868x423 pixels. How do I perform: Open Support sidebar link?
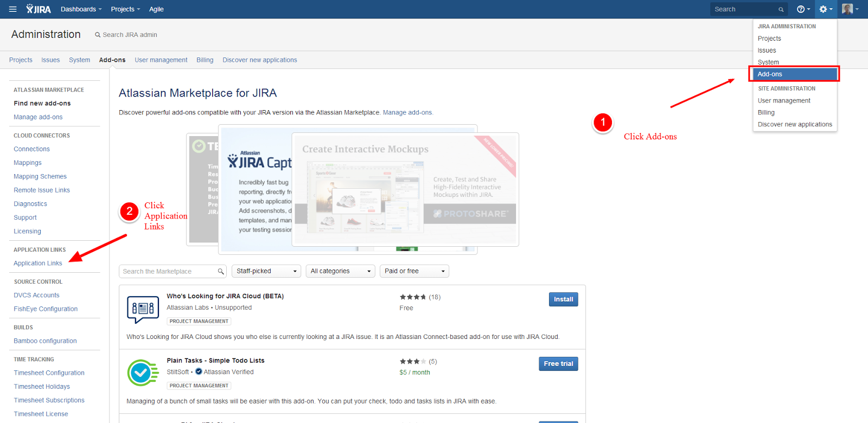[25, 218]
